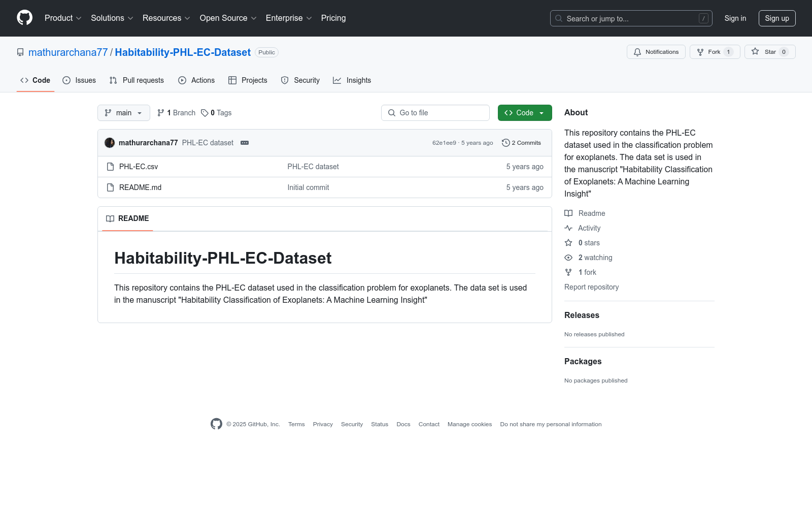Open the Open Source dropdown

pyautogui.click(x=228, y=18)
